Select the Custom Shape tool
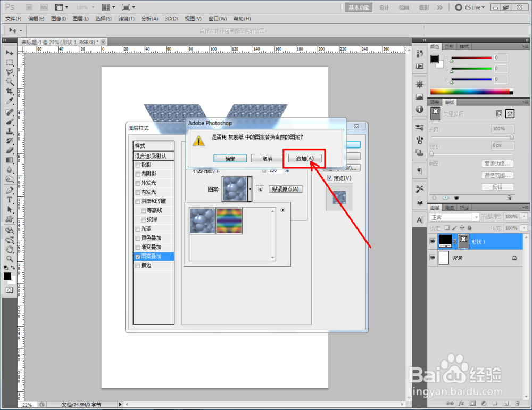Screen dimensions: 532x410 pos(10,219)
